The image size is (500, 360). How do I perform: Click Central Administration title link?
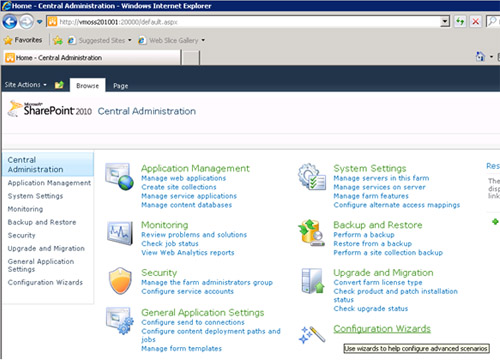point(147,111)
